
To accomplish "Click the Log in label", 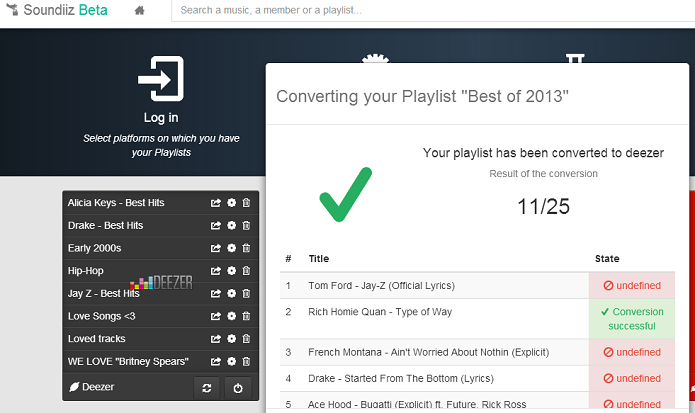I will (161, 117).
